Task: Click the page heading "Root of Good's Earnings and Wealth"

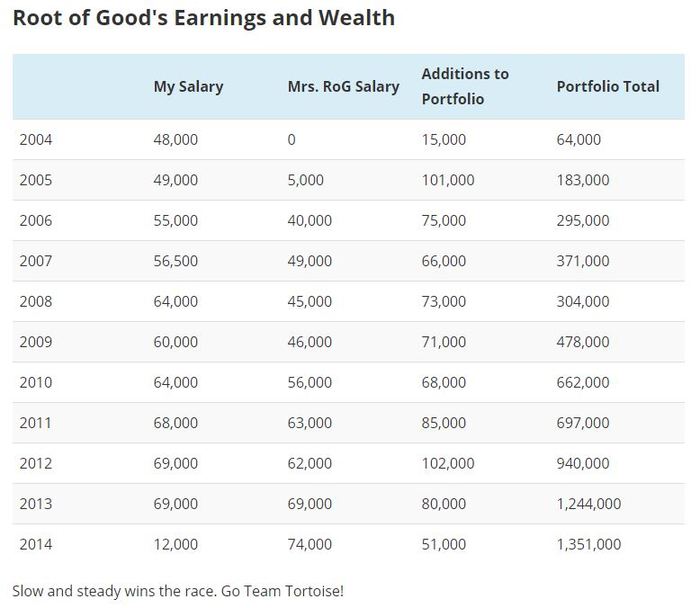Action: point(204,18)
